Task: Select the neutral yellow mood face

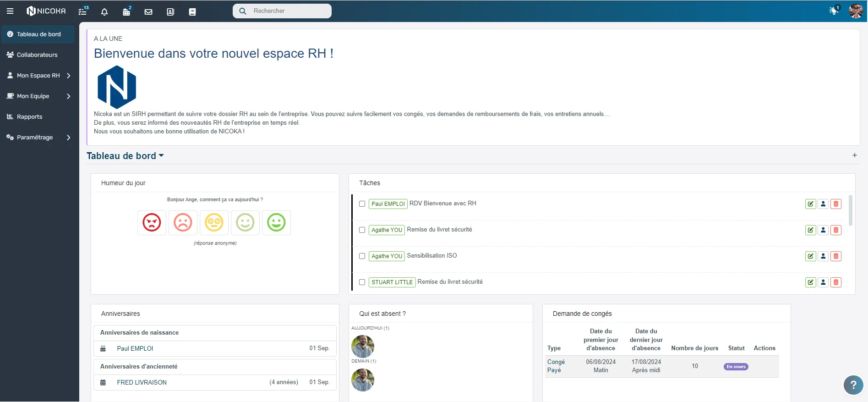Action: click(214, 223)
